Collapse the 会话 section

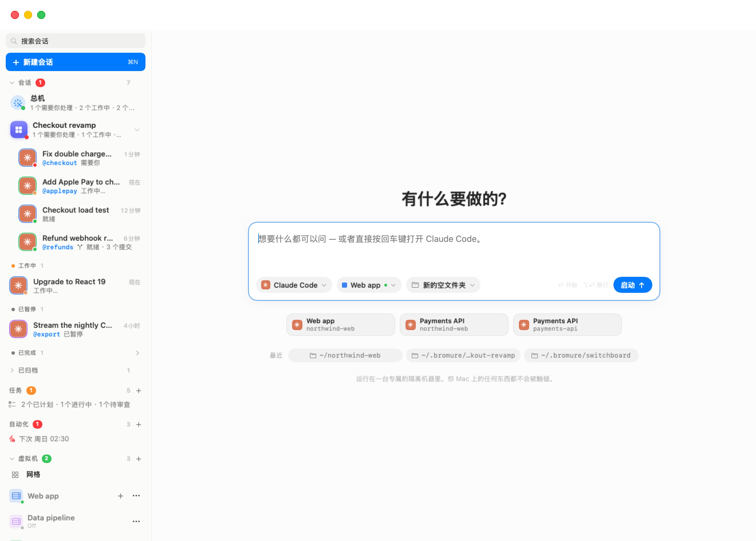(12, 83)
